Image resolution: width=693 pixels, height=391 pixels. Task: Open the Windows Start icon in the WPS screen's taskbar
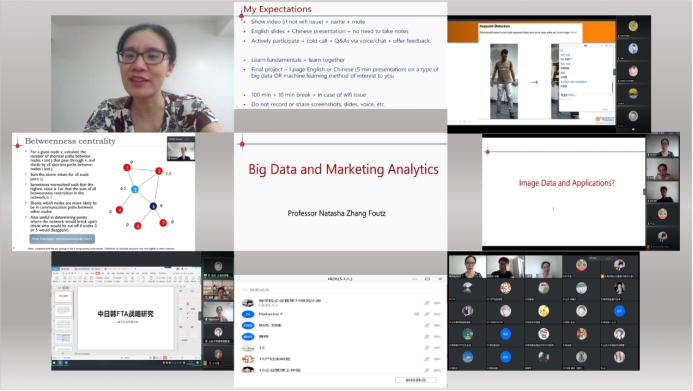point(55,363)
